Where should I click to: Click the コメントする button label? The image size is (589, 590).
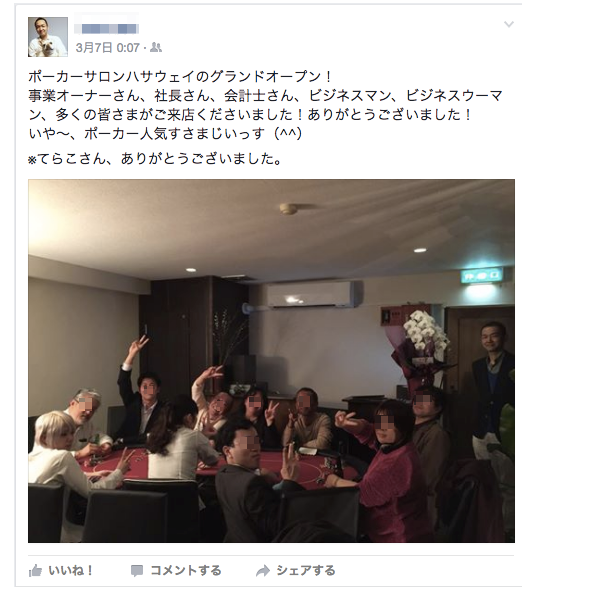coord(186,571)
